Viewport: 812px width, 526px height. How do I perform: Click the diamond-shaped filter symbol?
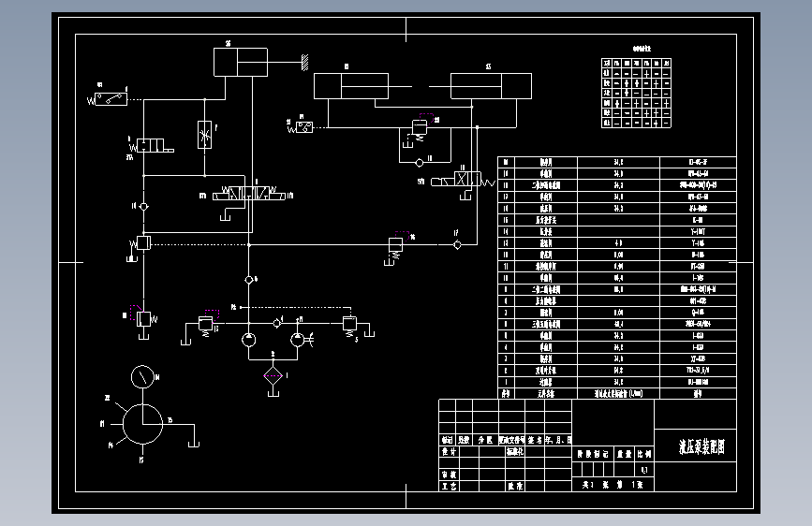pyautogui.click(x=273, y=375)
